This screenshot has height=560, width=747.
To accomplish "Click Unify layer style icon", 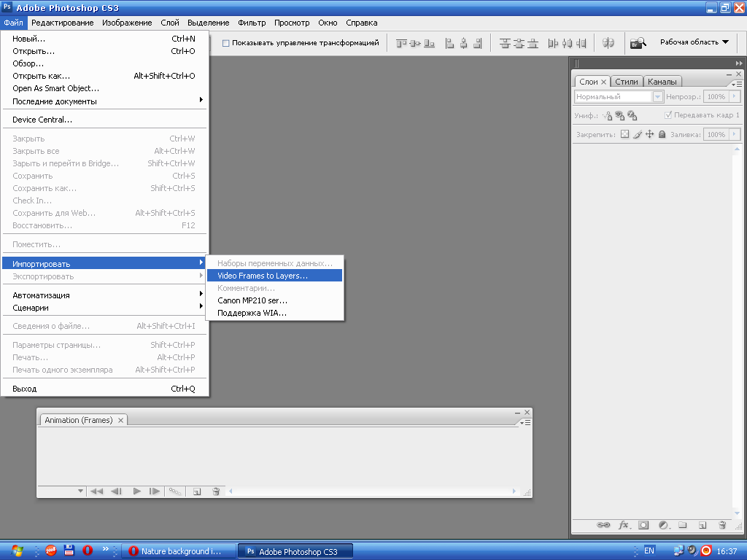I will point(632,115).
